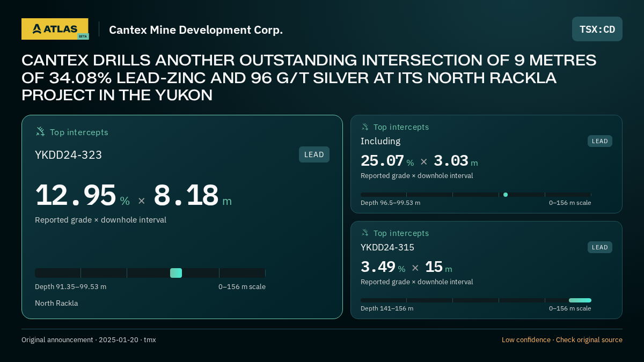644x362 pixels.
Task: Click Reported grade × downhole interval under 25.07
Action: coord(417,176)
